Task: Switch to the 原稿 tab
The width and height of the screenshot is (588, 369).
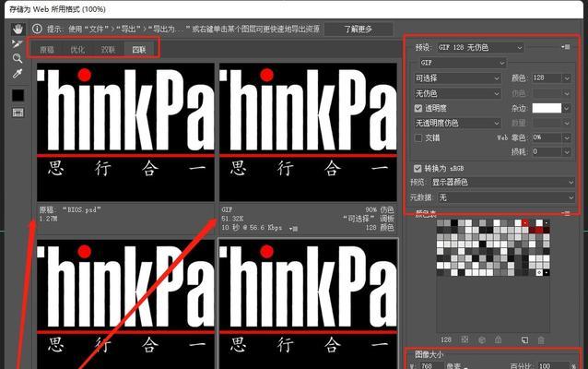Action: pyautogui.click(x=47, y=50)
